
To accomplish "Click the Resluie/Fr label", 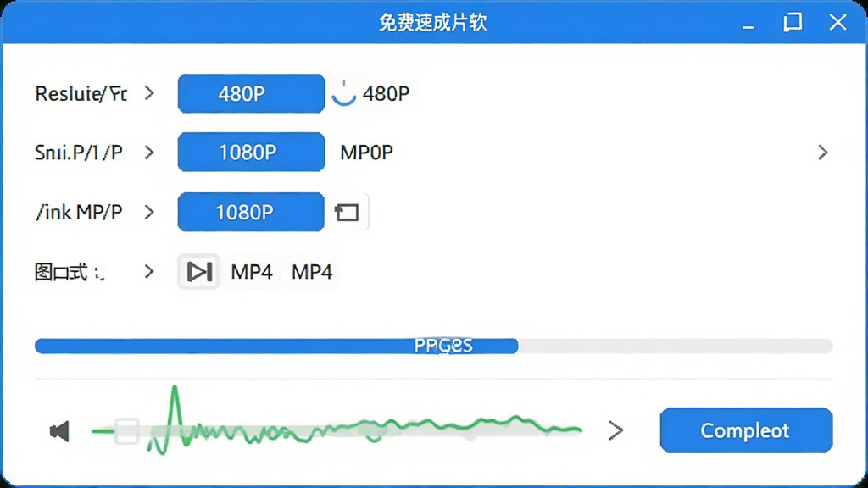I will pyautogui.click(x=81, y=93).
